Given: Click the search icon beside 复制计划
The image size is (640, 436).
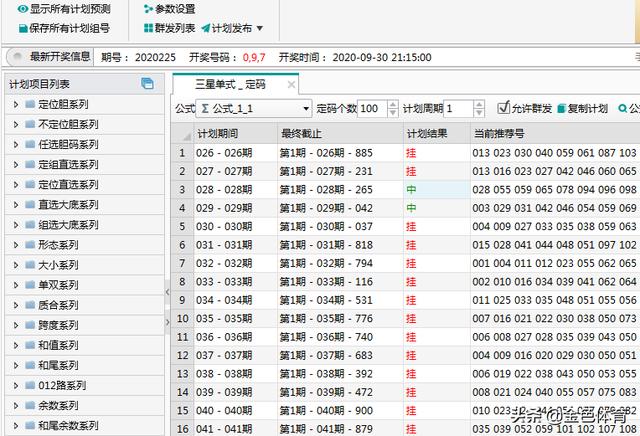Looking at the screenshot, I should click(x=622, y=108).
